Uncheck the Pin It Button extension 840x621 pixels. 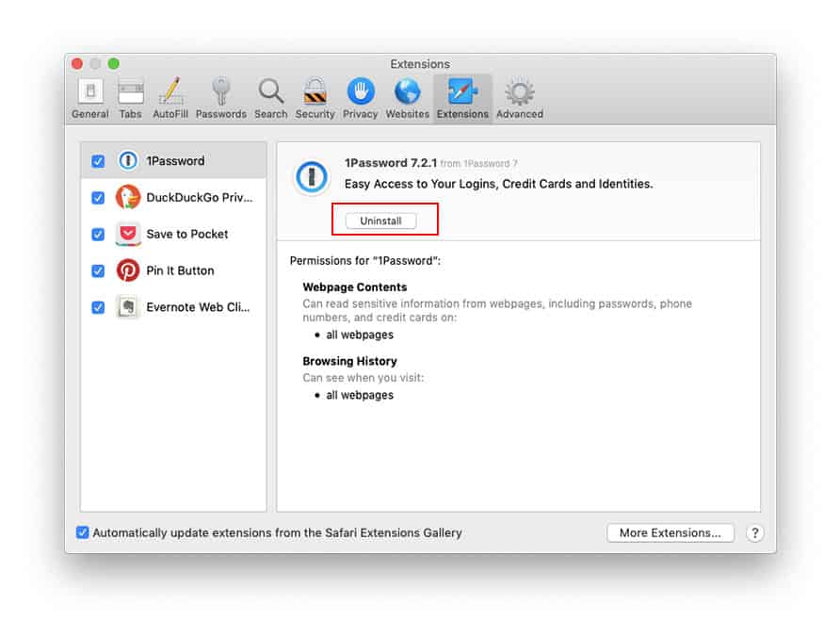pyautogui.click(x=98, y=270)
